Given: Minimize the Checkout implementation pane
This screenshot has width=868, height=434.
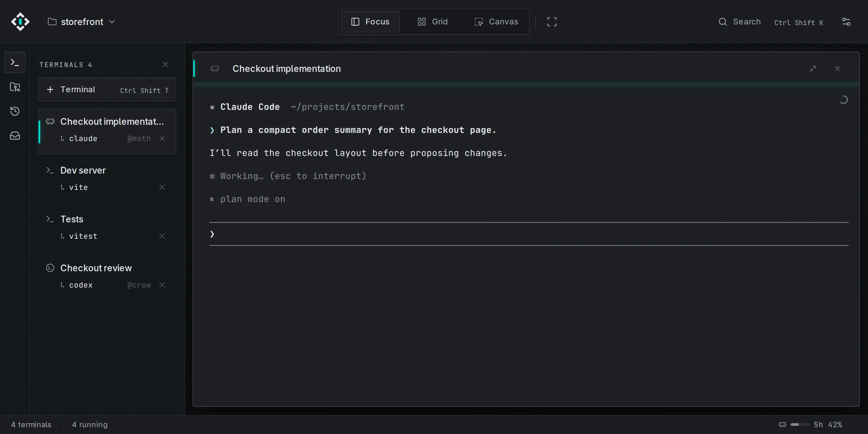Looking at the screenshot, I should 813,68.
